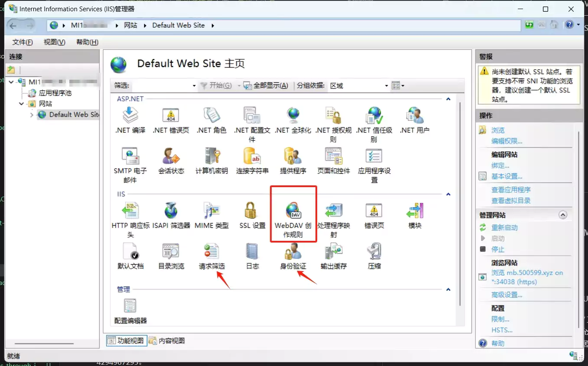
Task: Stop the website via 停止
Action: [x=498, y=249]
